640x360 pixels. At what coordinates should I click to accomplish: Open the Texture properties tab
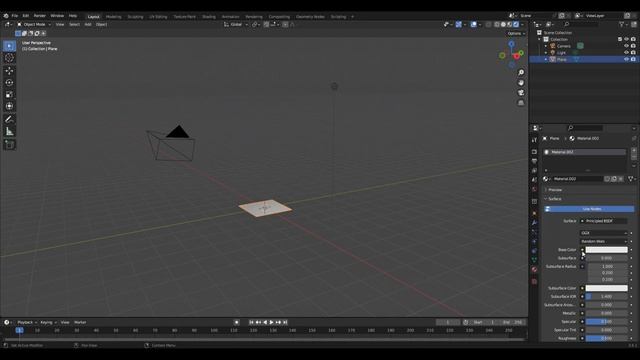pos(534,282)
